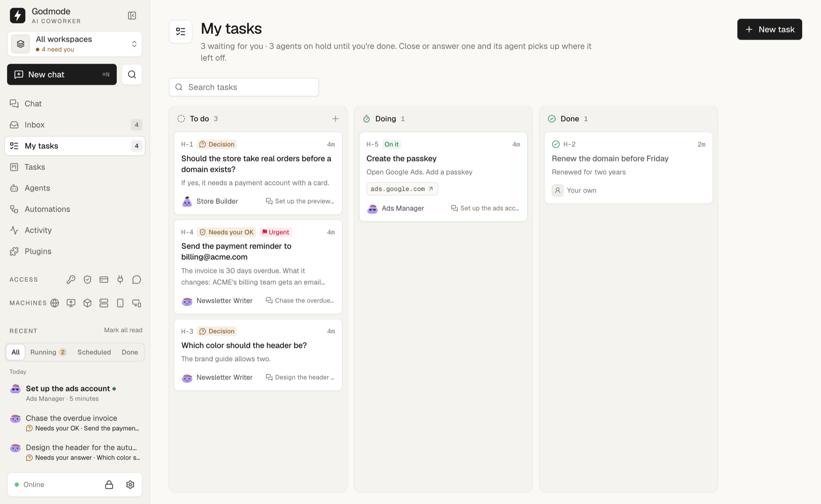Click the screen-share monitor icon under Machines
Image resolution: width=821 pixels, height=504 pixels.
[71, 303]
